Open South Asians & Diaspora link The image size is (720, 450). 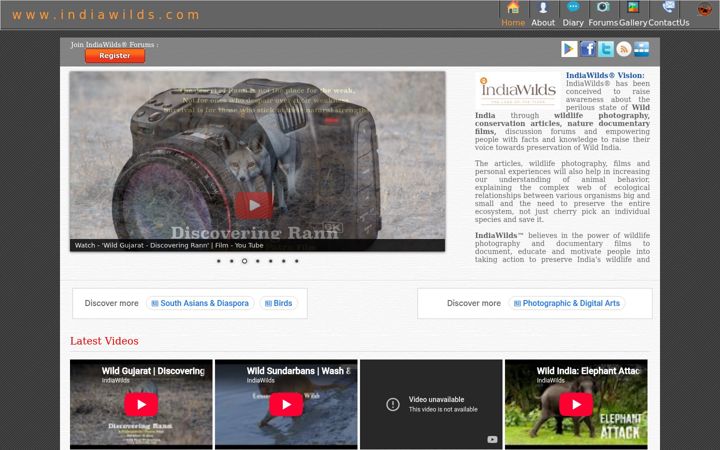(200, 303)
